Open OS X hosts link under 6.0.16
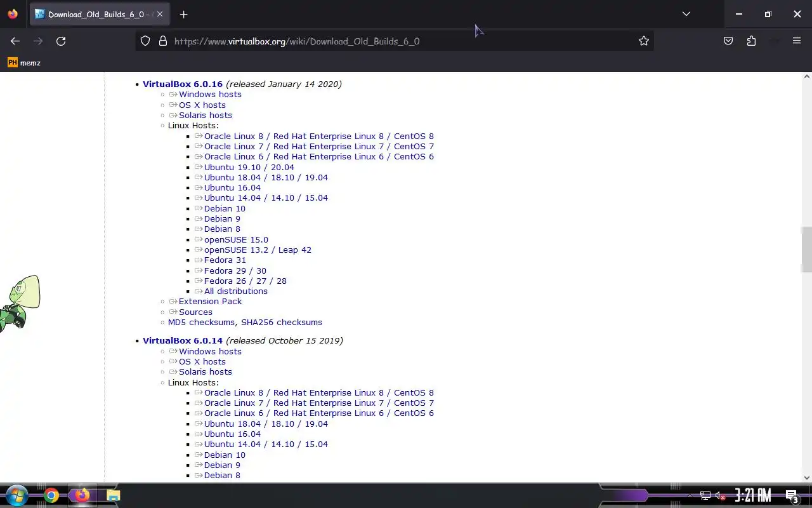The image size is (812, 508). click(x=202, y=105)
